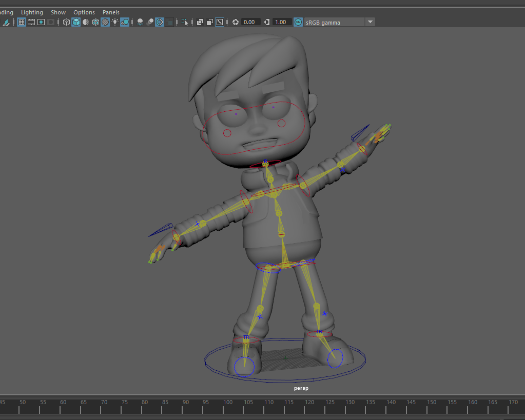525x420 pixels.
Task: Toggle viewport shadows icon
Action: pyautogui.click(x=125, y=22)
